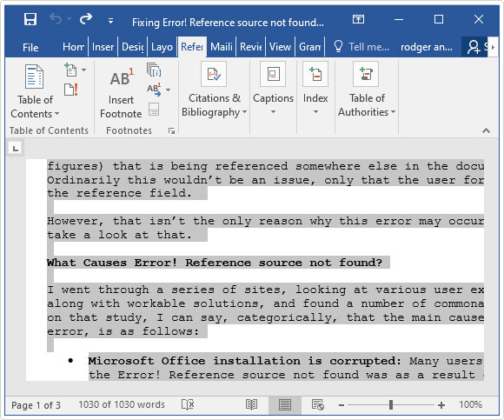Click the proofing errors book icon
504x420 pixels.
pyautogui.click(x=188, y=404)
